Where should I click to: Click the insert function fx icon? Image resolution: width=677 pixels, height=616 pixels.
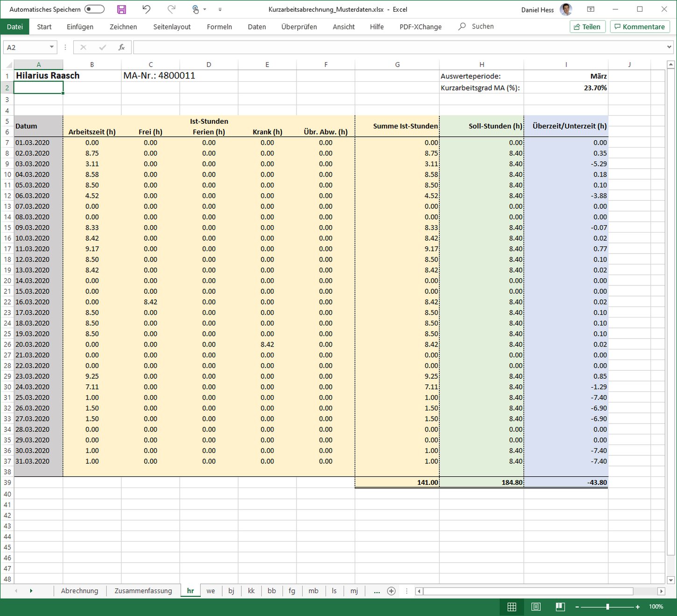click(x=121, y=47)
